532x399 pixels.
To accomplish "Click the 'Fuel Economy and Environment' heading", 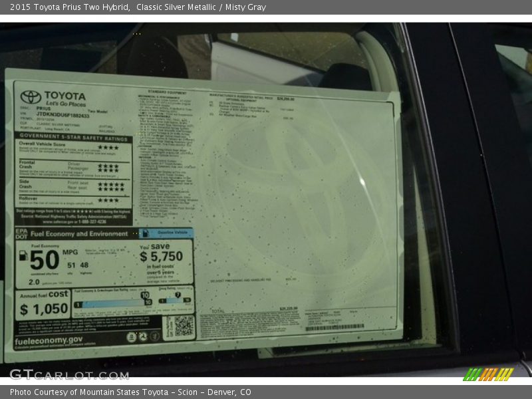I will 79,234.
